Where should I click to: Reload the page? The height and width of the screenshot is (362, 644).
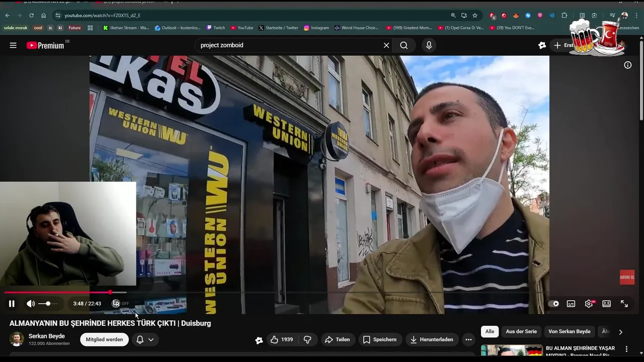tap(31, 16)
